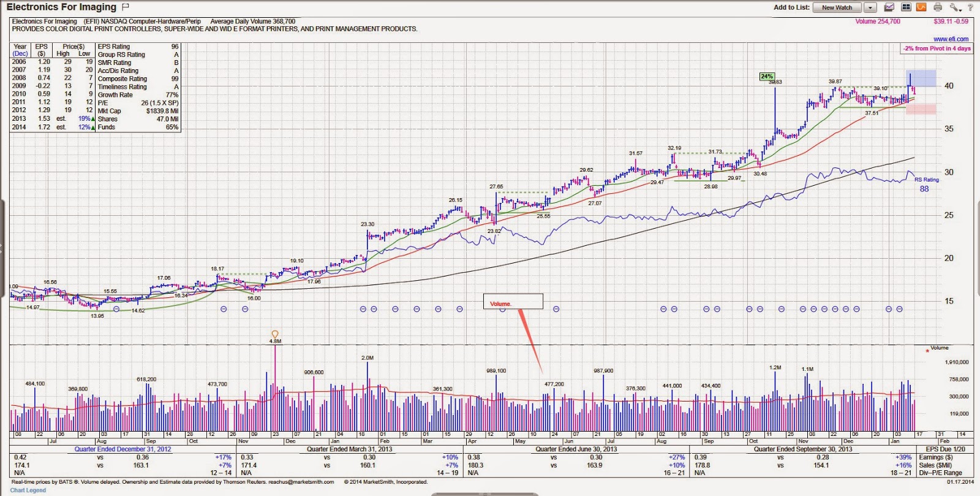
Task: Open the wrench settings menu
Action: (x=956, y=7)
